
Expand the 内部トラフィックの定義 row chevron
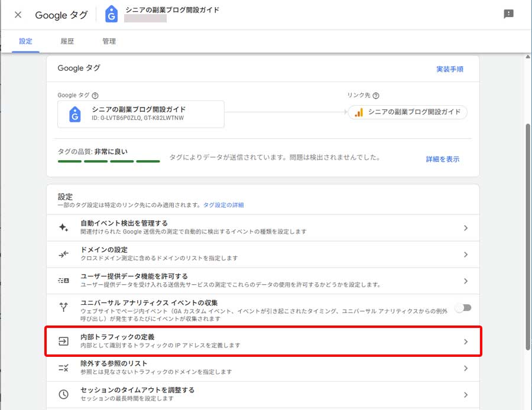click(466, 341)
